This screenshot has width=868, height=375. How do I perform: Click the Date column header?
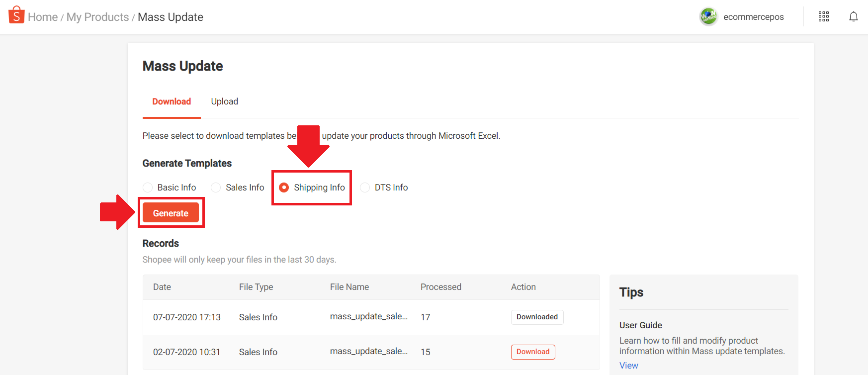tap(162, 287)
